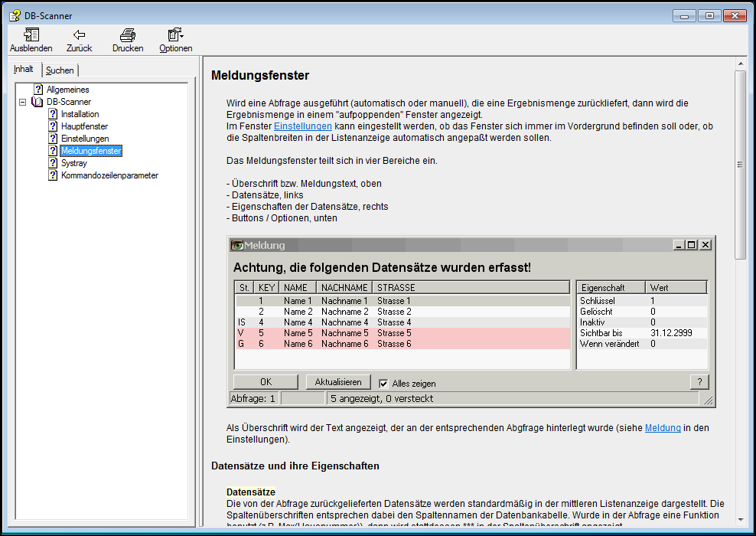Select the DB-Scanner book entry
This screenshot has height=536, width=756.
pos(68,102)
